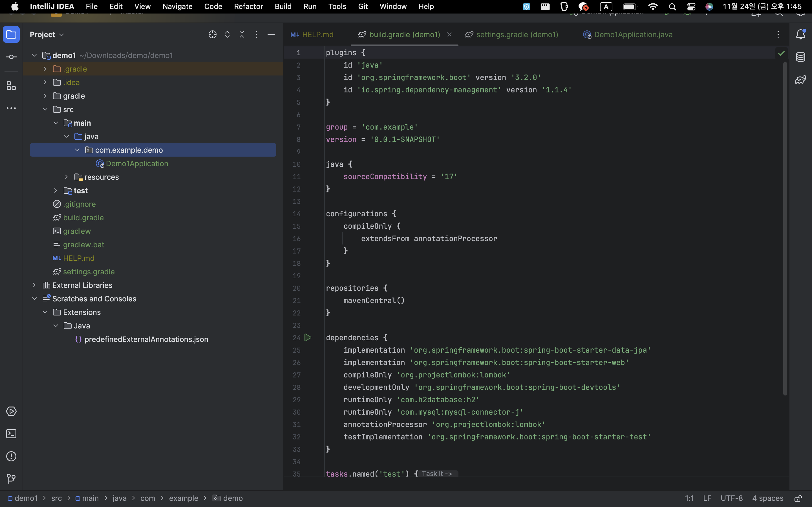Click 4 spaces indent setting
812x507 pixels.
767,498
